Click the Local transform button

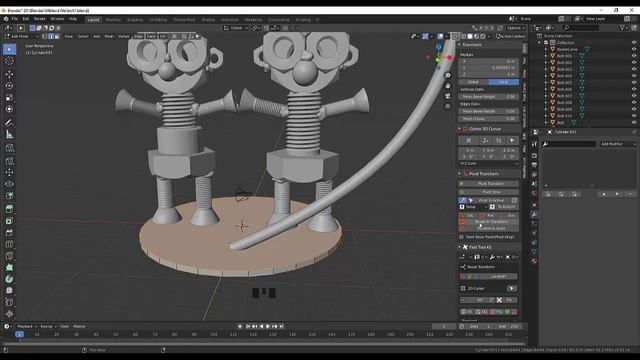pos(504,82)
